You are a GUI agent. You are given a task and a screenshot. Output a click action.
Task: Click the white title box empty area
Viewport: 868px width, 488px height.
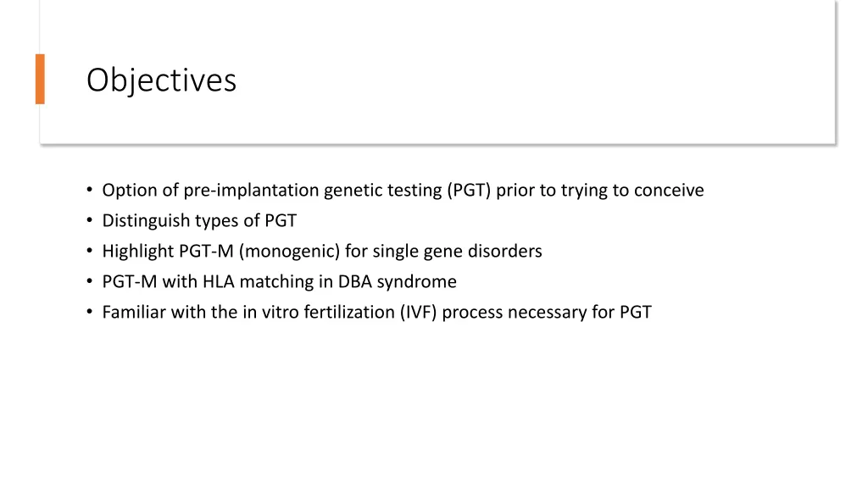click(526, 77)
